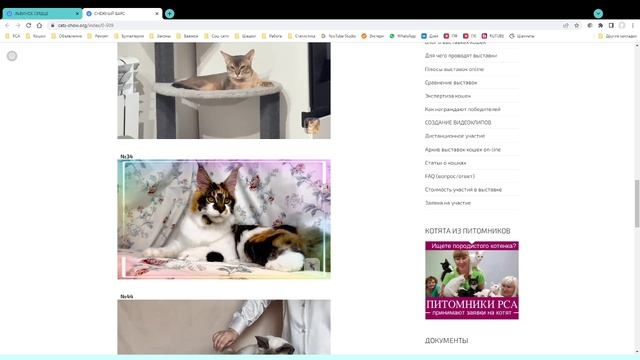Image resolution: width=640 pixels, height=360 pixels.
Task: Open the FUTURE bookmark
Action: [492, 36]
